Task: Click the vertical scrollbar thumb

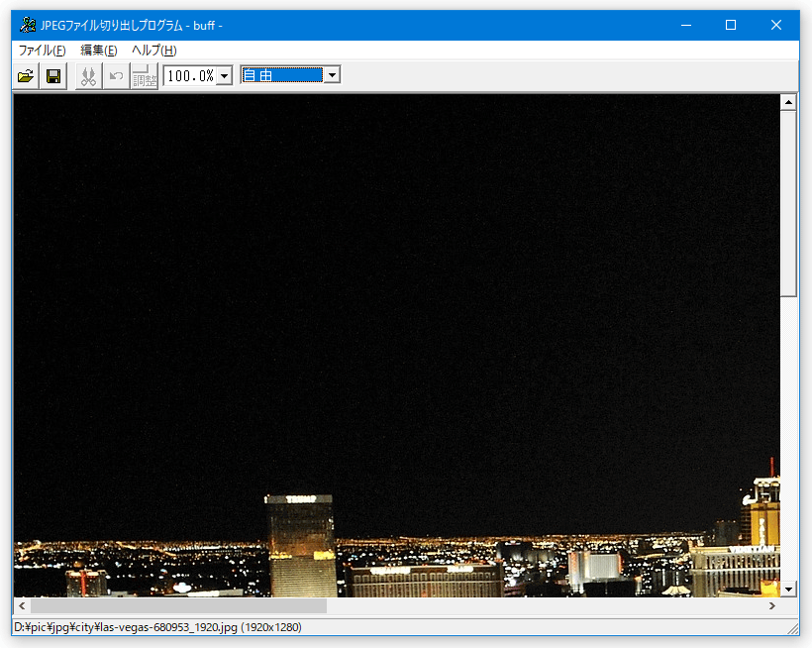Action: pyautogui.click(x=788, y=203)
